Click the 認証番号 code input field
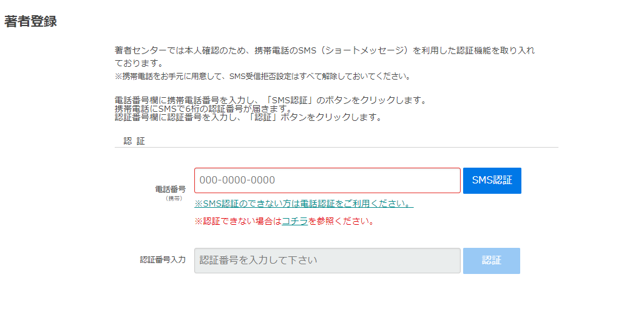This screenshot has height=325, width=644. pos(327,261)
